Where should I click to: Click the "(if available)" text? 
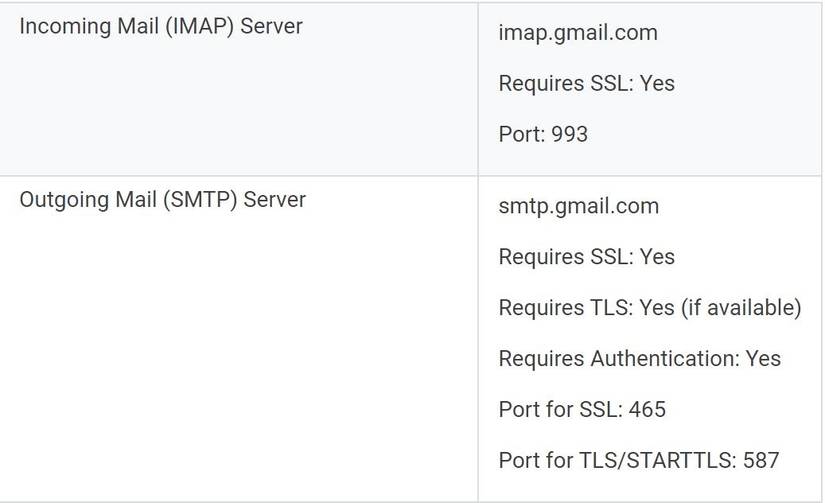click(741, 307)
